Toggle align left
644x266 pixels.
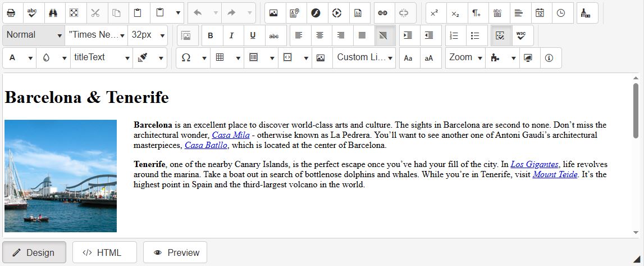[299, 36]
